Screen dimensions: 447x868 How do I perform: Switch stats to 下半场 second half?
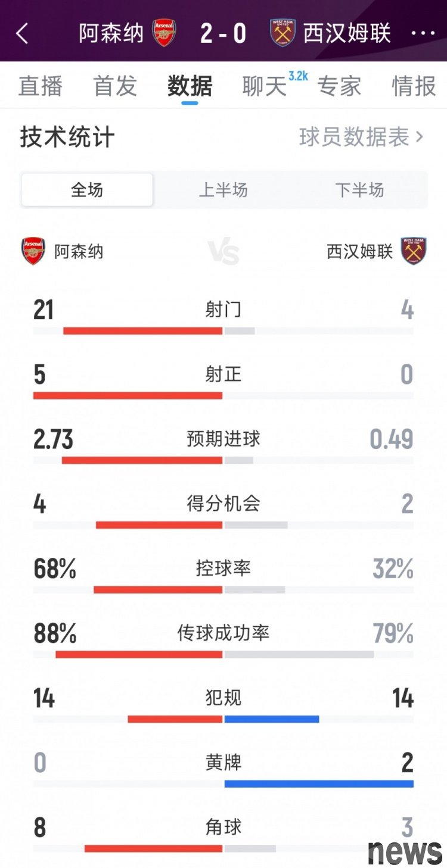[x=359, y=190]
